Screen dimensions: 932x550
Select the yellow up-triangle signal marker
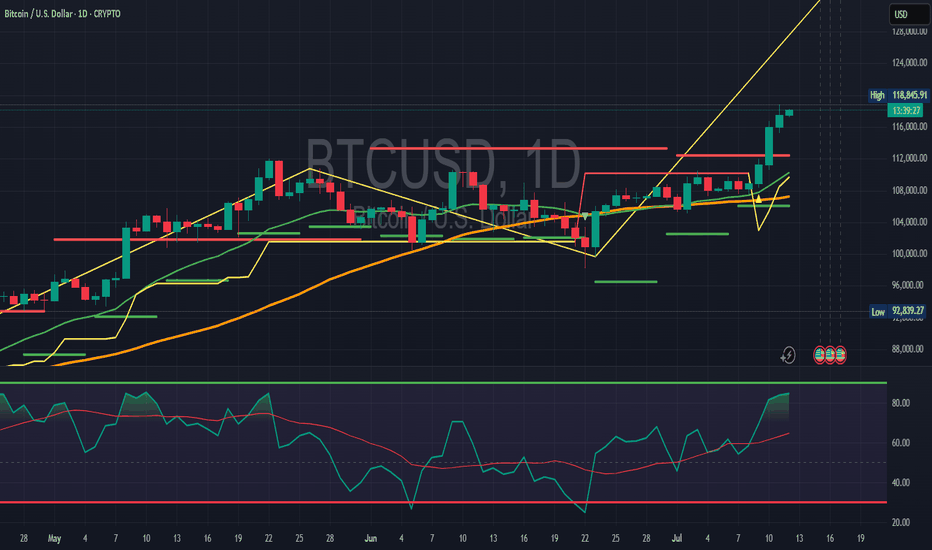(x=758, y=199)
